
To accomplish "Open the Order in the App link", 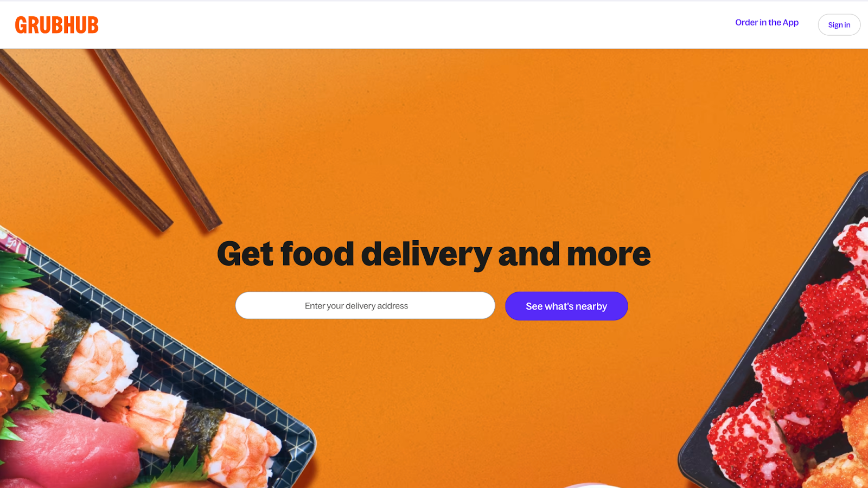I will click(x=767, y=22).
